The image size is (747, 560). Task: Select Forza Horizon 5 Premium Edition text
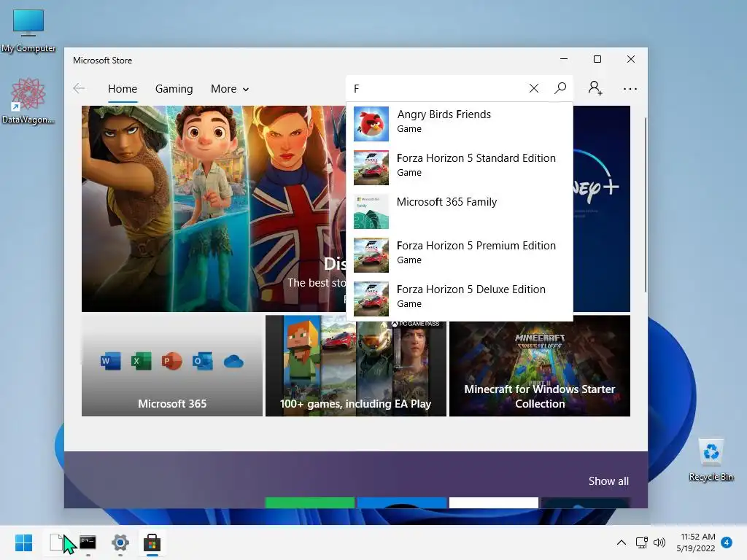tap(476, 246)
